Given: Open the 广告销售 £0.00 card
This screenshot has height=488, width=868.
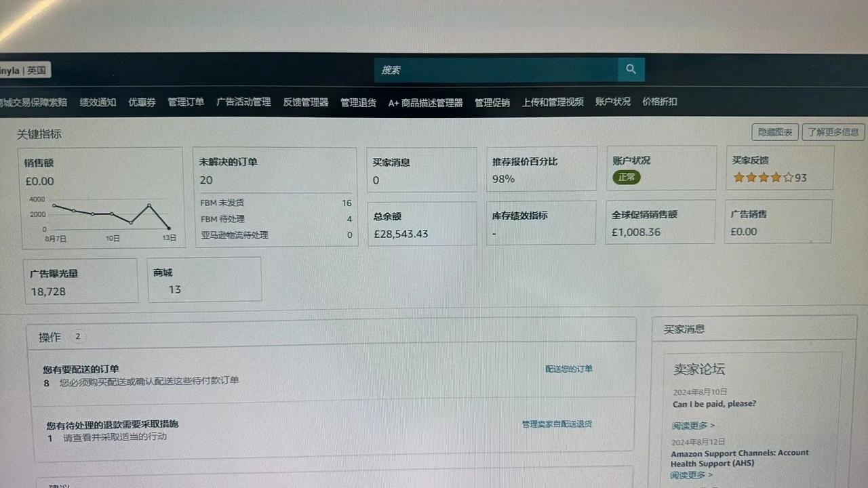Looking at the screenshot, I should click(778, 222).
